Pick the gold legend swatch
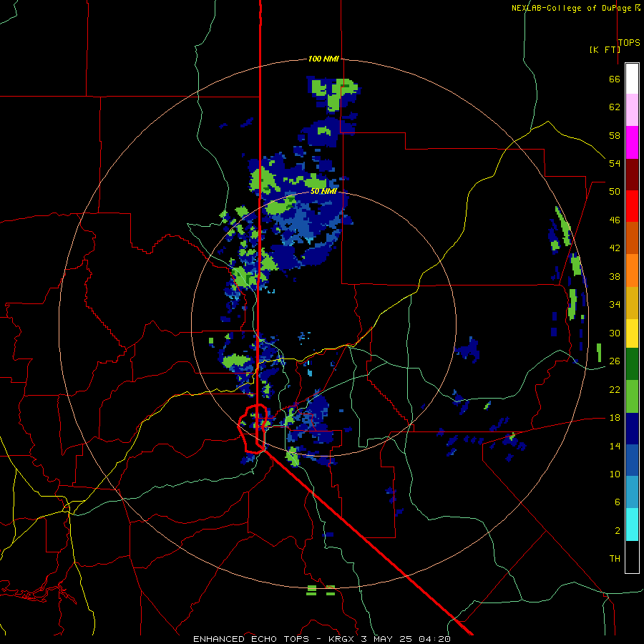Viewport: 644px width, 644px height. pos(632,303)
